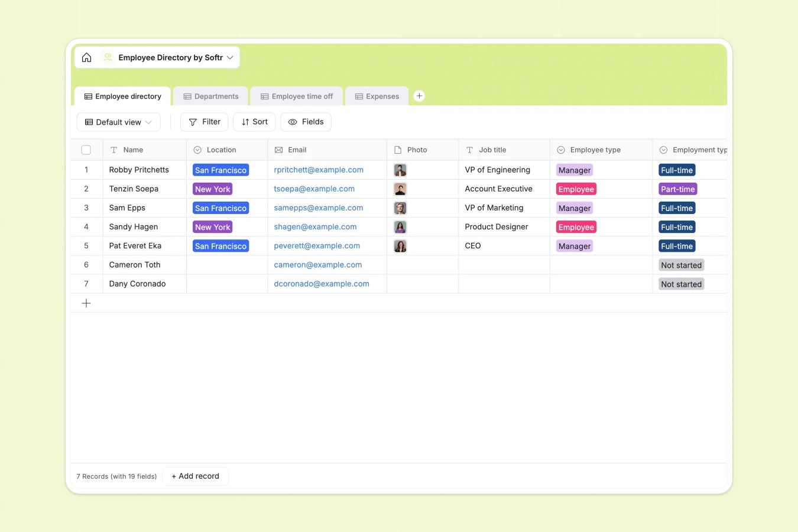Click the plus icon to add a new table
Viewport: 798px width, 532px height.
(419, 95)
